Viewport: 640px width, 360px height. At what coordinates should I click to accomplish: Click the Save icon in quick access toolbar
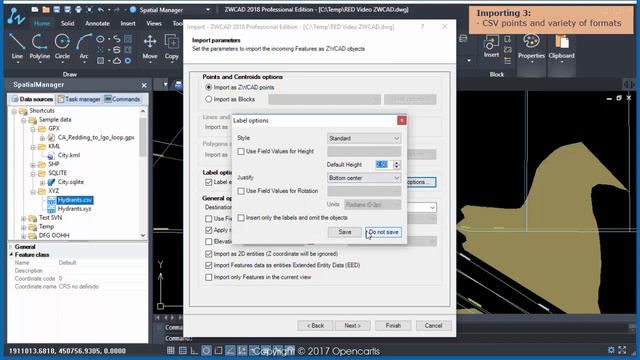coord(57,9)
